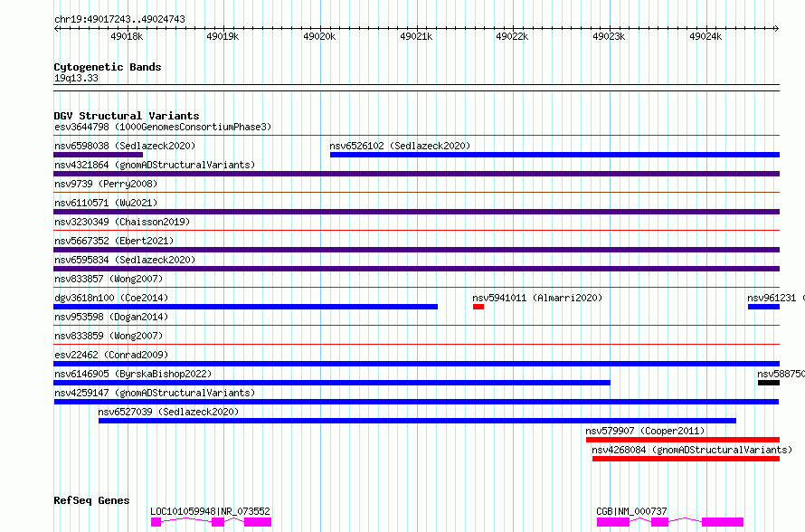Image resolution: width=805 pixels, height=532 pixels.
Task: Click the nsv6527039 Sedlazeck2020 text label
Action: (x=168, y=412)
